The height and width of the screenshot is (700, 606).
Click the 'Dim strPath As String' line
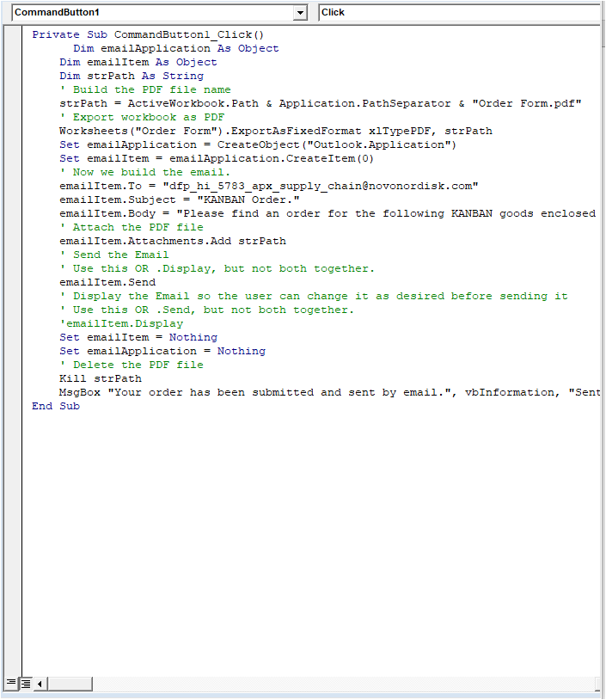132,76
